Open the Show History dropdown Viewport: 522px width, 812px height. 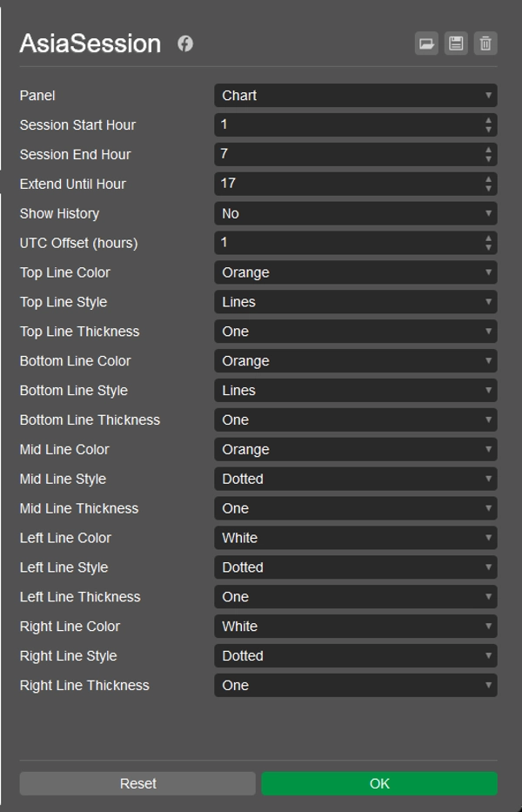click(x=355, y=213)
